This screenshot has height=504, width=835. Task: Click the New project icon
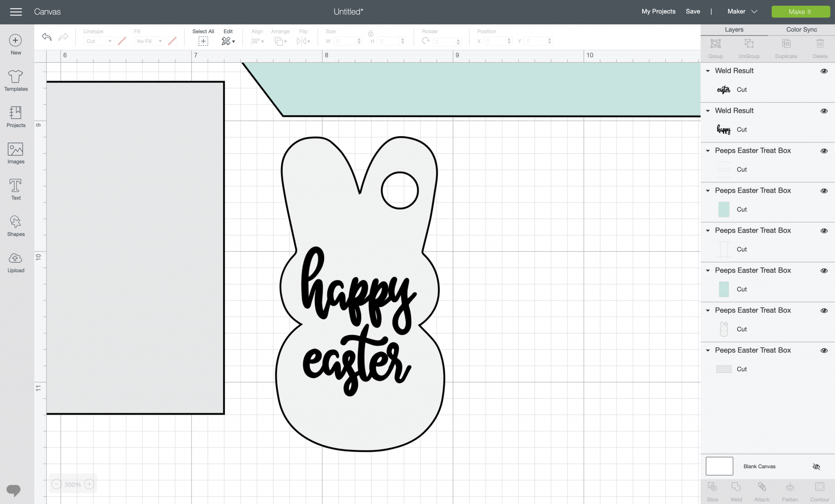click(15, 40)
